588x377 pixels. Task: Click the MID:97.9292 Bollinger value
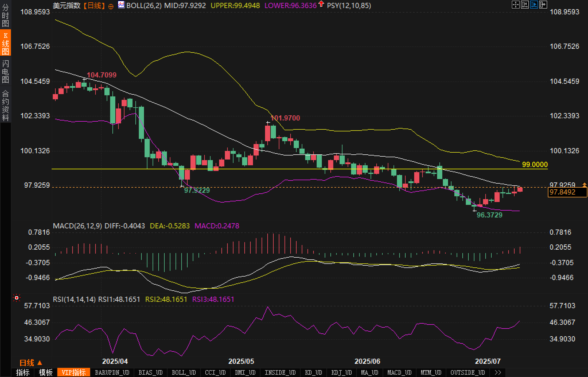[185, 5]
